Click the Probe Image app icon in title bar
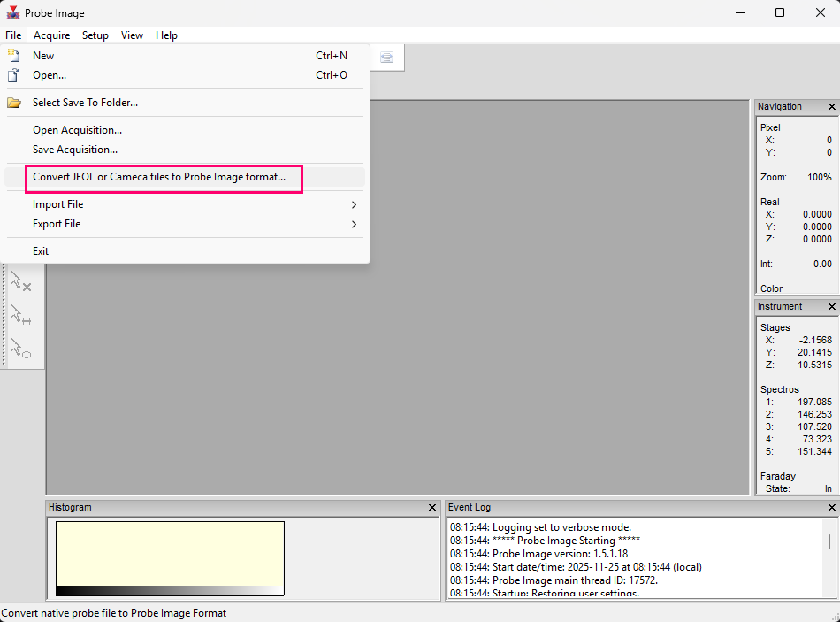Viewport: 840px width, 622px height. point(13,13)
